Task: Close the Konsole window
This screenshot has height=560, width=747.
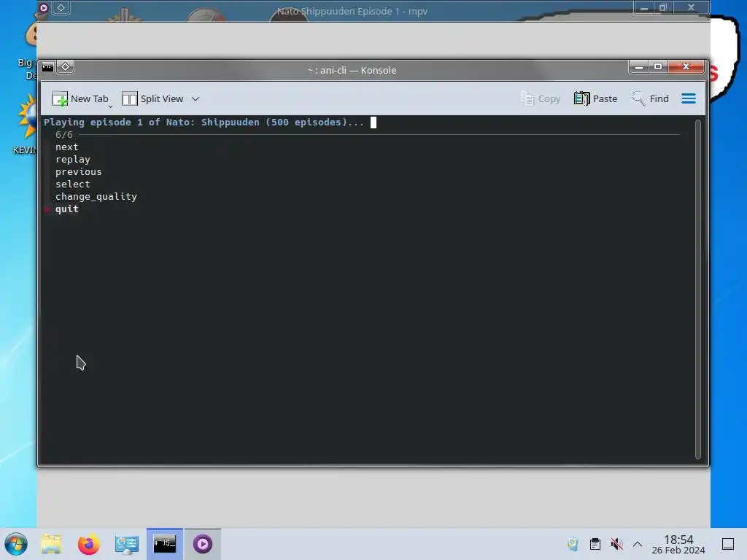Action: (686, 67)
